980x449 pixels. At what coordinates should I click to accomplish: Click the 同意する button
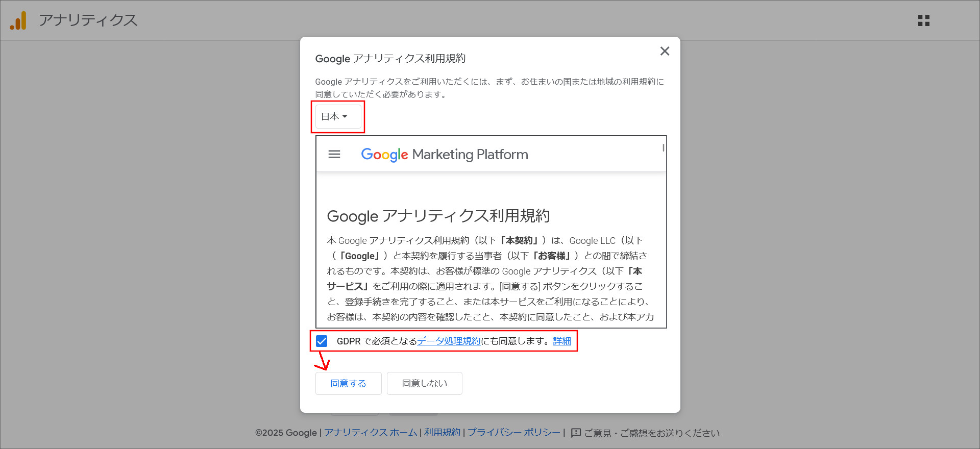point(348,383)
